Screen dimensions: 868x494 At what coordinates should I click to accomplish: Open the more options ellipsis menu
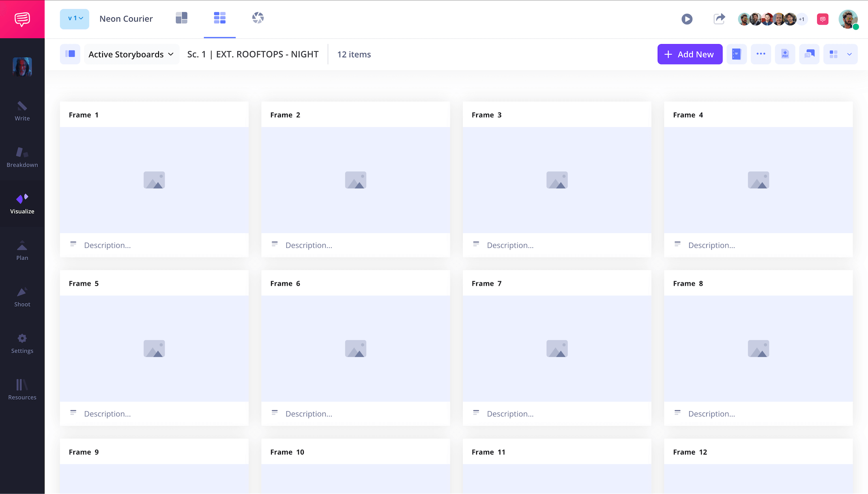(761, 54)
